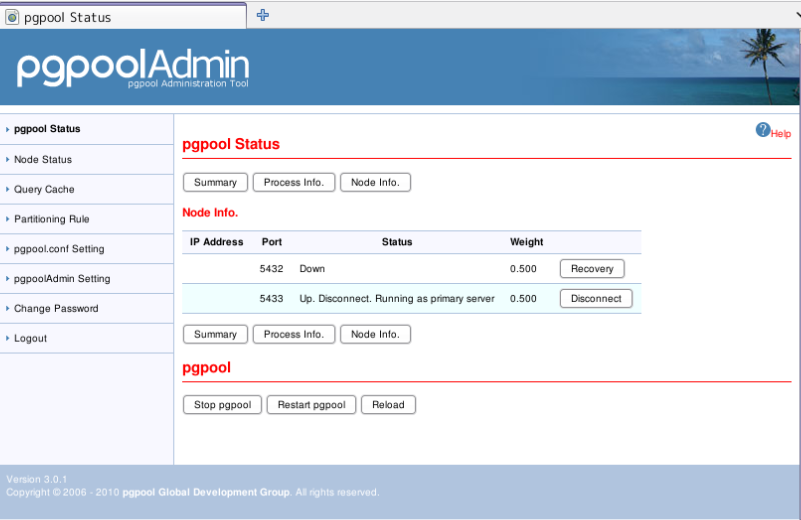Open pgpool.conf Setting in sidebar

click(x=59, y=249)
